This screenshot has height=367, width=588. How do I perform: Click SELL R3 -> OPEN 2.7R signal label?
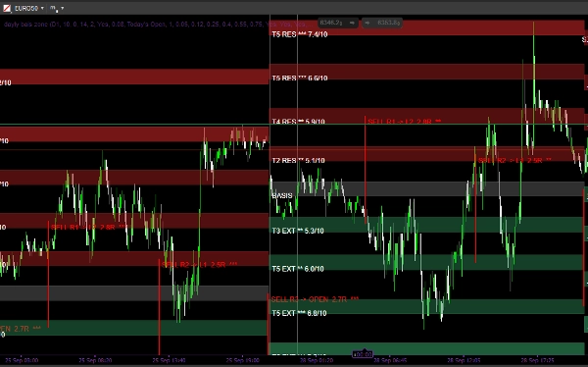(x=315, y=299)
